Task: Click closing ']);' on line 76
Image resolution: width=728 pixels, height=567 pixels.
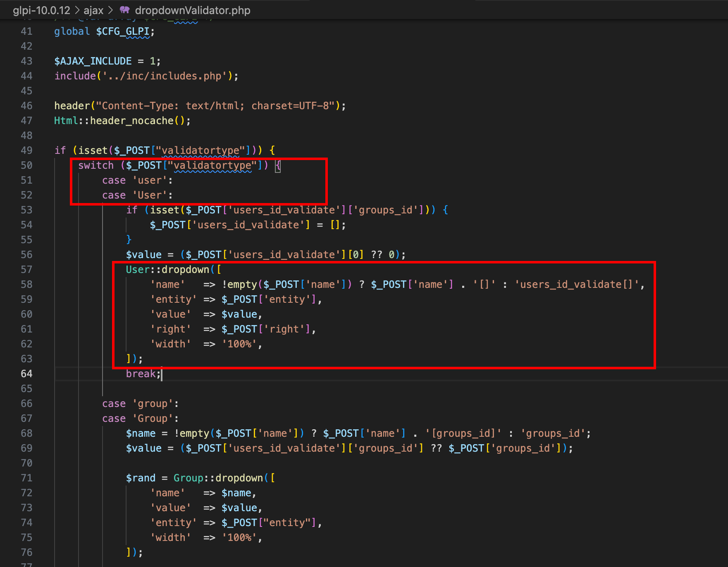Action: [134, 553]
